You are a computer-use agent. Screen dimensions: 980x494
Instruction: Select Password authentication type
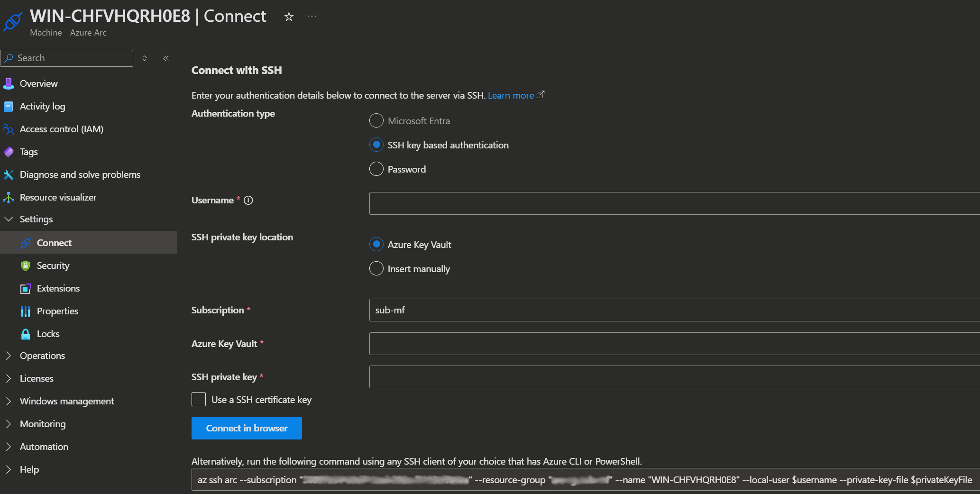coord(376,169)
